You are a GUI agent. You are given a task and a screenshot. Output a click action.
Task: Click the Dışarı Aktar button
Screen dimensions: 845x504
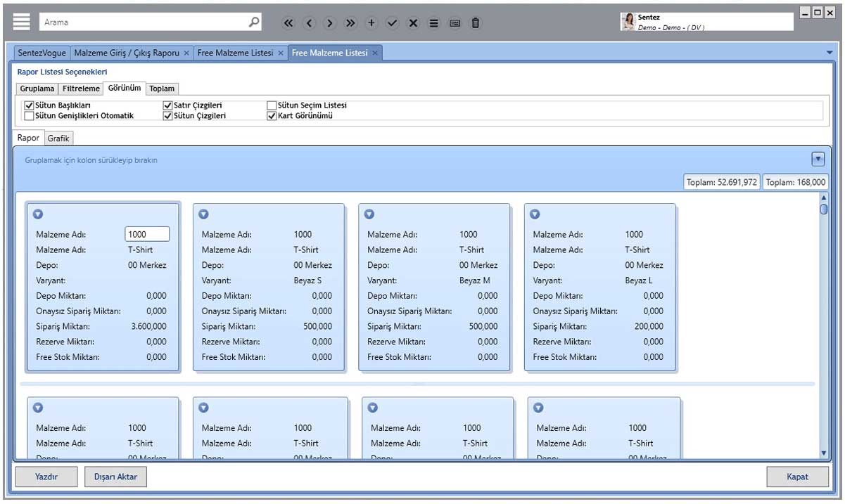tap(115, 477)
